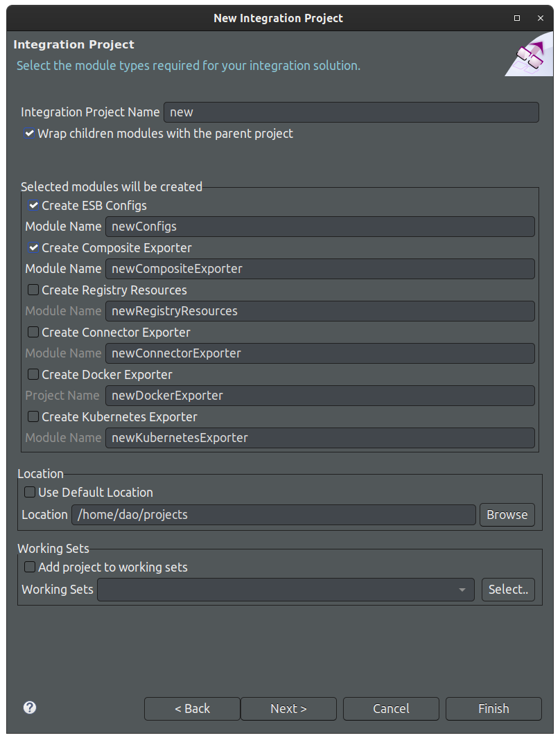Screen dimensions: 560x740
Task: Focus the Integration Project Name field
Action: (351, 112)
